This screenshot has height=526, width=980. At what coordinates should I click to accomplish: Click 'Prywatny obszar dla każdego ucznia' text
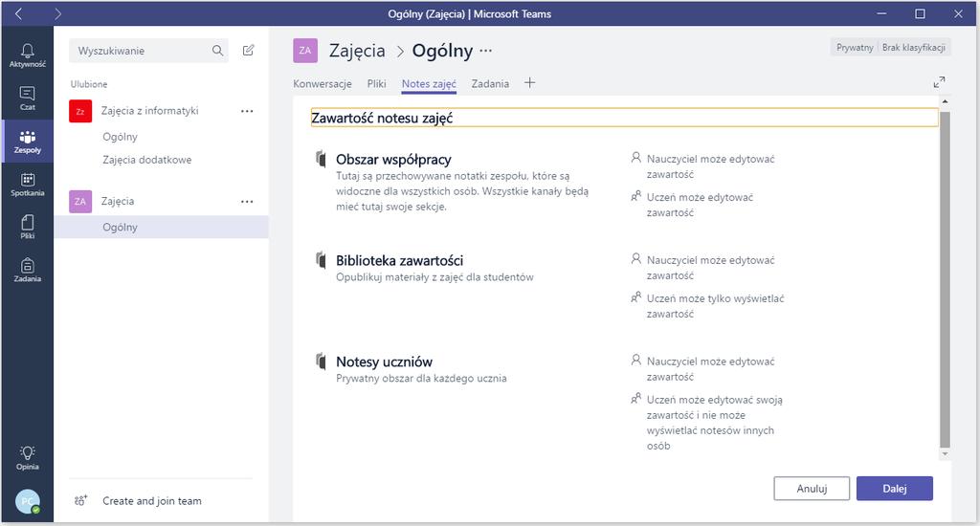click(421, 378)
